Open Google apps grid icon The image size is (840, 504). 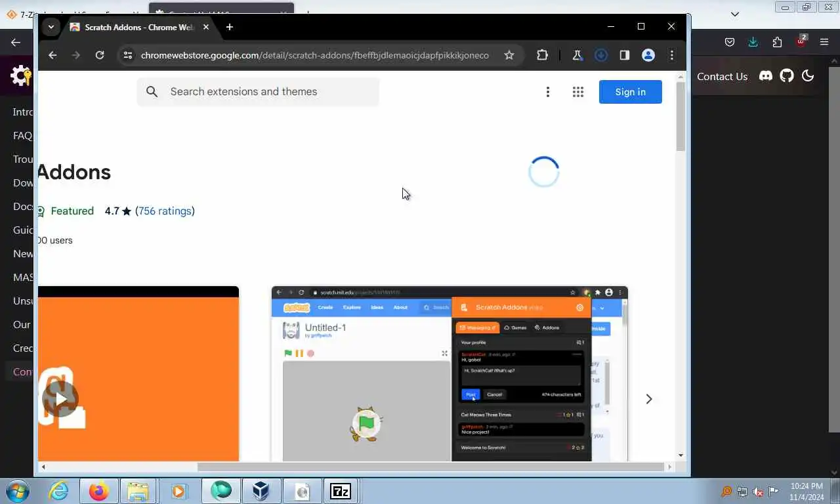pos(578,92)
